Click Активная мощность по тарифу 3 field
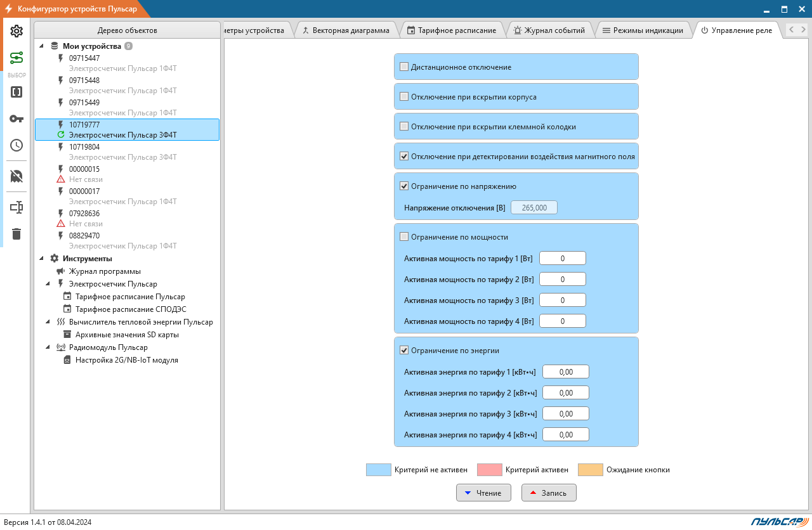The image size is (812, 530). (x=563, y=300)
